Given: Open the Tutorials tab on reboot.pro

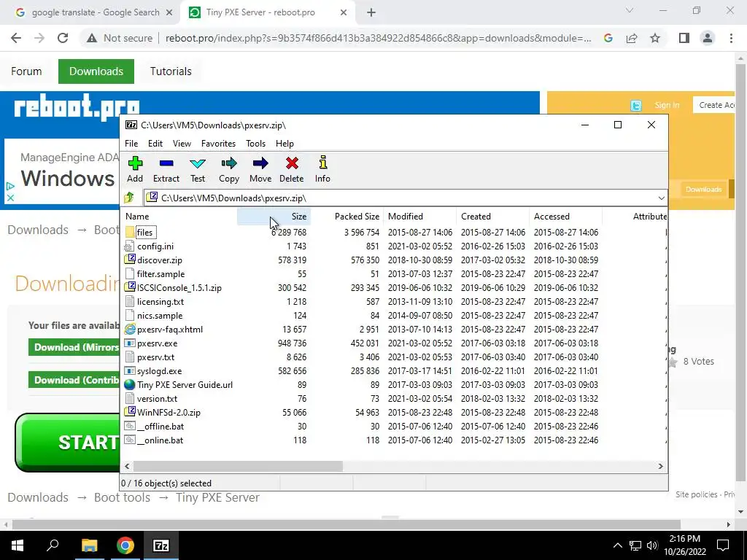Looking at the screenshot, I should (171, 71).
